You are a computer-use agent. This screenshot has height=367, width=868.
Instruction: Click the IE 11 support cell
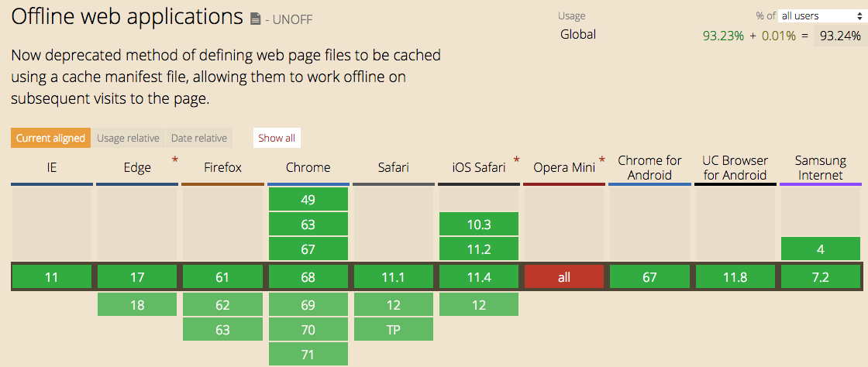[x=51, y=277]
